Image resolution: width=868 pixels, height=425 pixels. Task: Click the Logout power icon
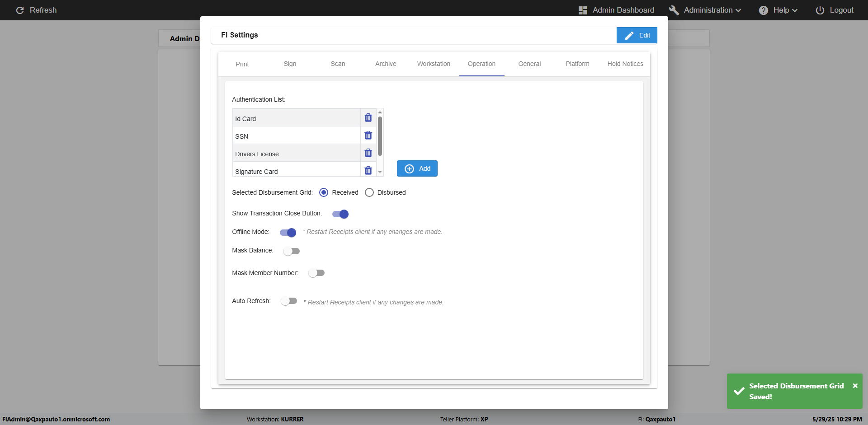pyautogui.click(x=820, y=10)
